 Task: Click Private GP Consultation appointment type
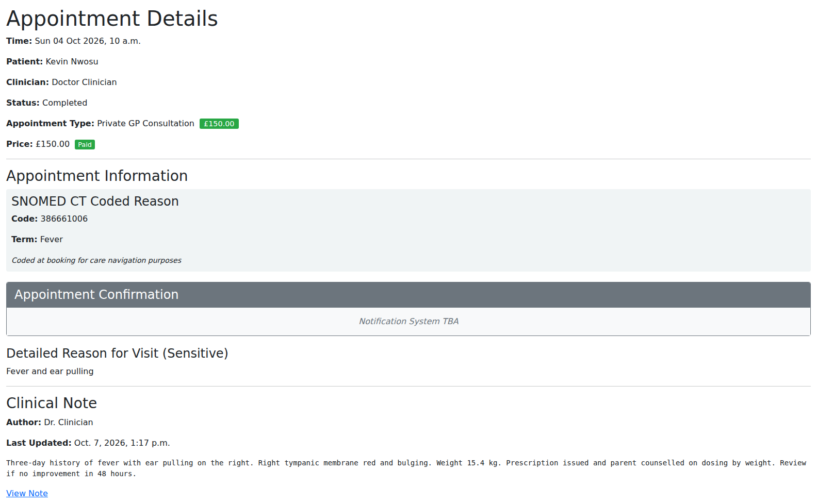tap(145, 124)
